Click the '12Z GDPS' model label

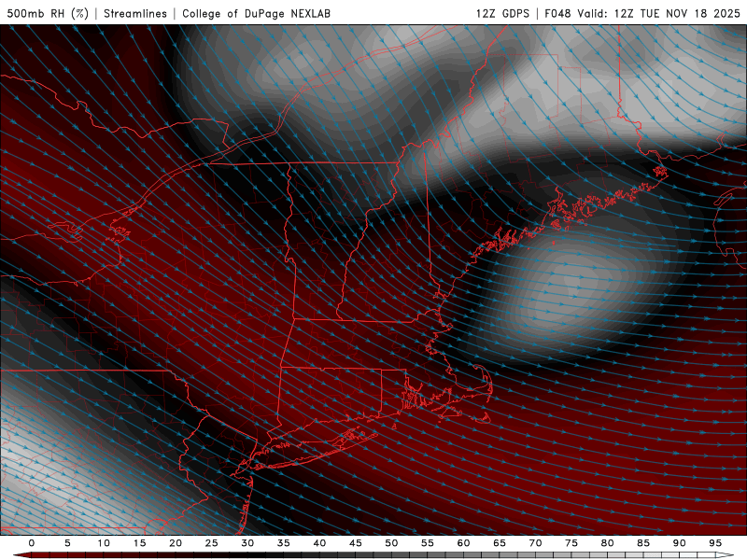[502, 13]
